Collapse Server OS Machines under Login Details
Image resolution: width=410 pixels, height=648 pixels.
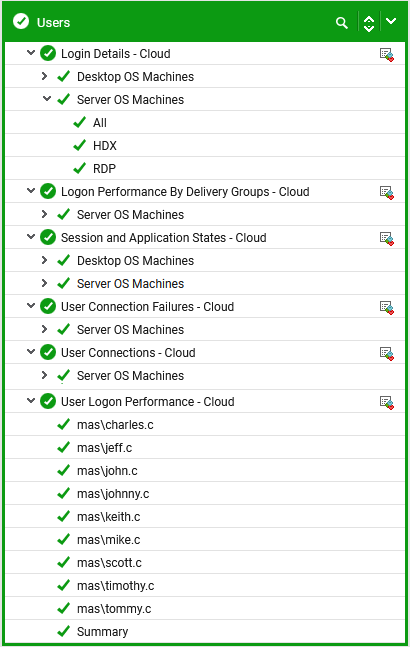47,99
